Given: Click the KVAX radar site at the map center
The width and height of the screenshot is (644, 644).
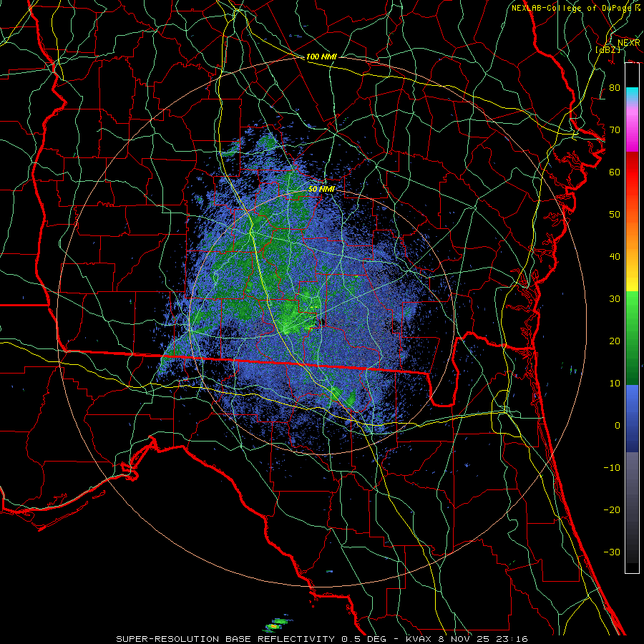Looking at the screenshot, I should (x=322, y=322).
